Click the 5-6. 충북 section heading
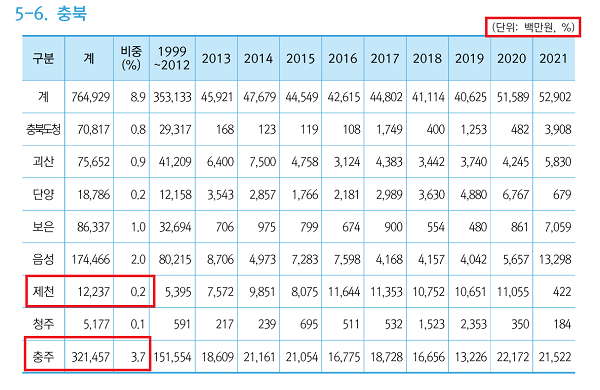The image size is (600, 390). (x=51, y=13)
